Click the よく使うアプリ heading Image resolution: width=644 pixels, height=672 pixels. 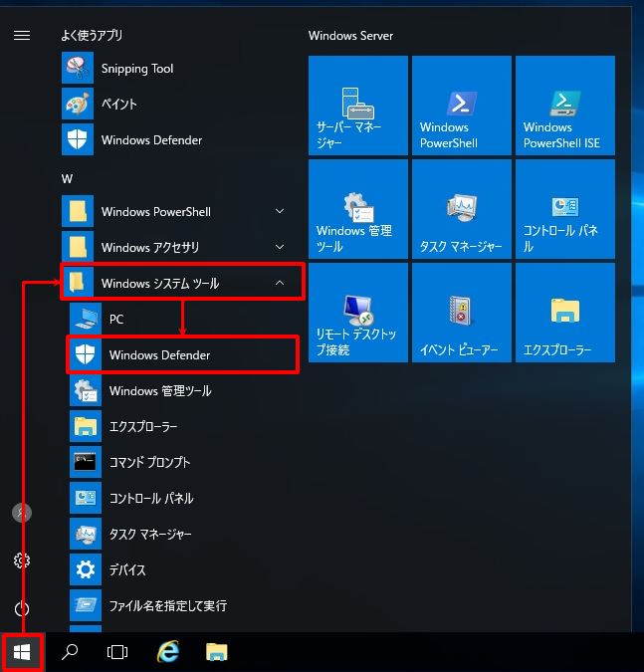click(92, 35)
